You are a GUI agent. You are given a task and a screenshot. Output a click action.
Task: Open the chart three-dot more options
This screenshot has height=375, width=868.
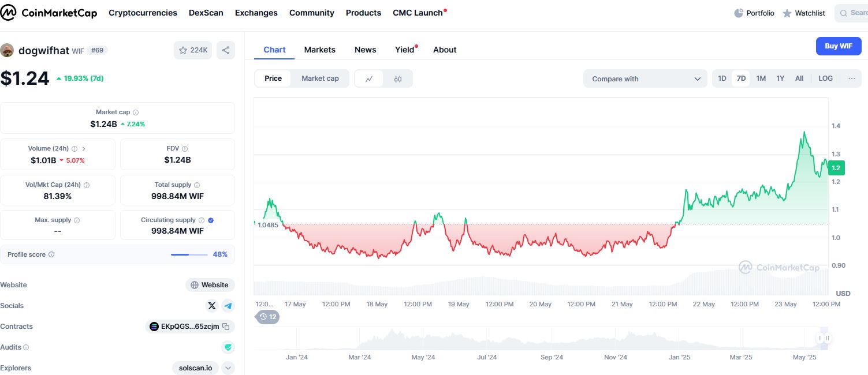[851, 78]
